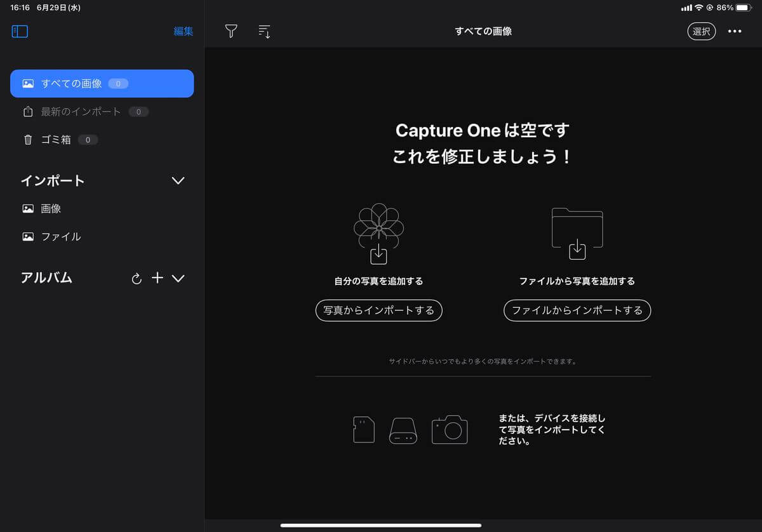Click the 6月29日(水) date in status bar
This screenshot has width=762, height=532.
click(x=58, y=8)
